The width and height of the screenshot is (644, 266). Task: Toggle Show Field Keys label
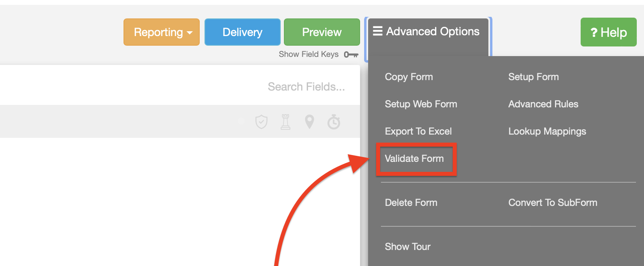click(x=308, y=54)
